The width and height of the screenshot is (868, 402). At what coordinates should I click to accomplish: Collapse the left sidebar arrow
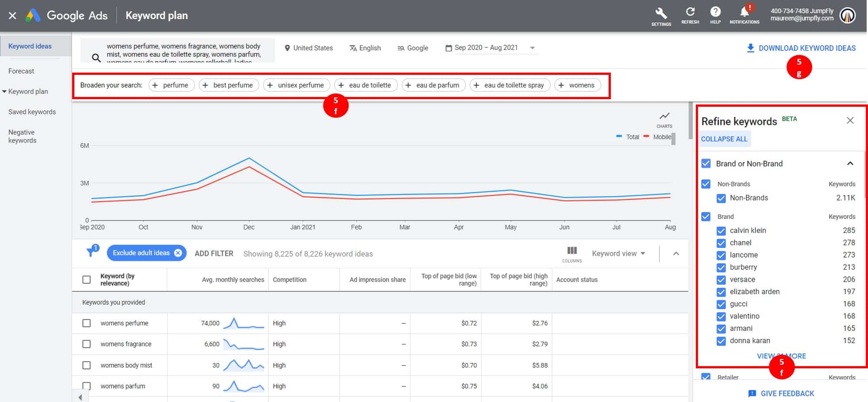pos(80,397)
